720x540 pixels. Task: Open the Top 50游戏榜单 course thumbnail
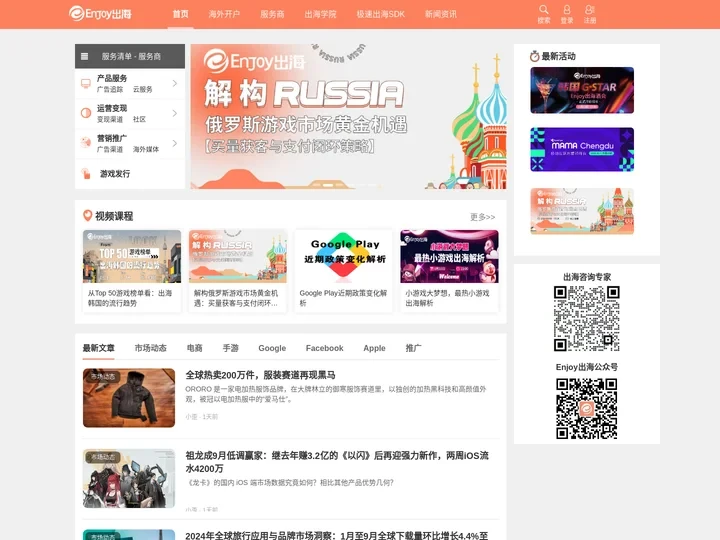pyautogui.click(x=132, y=256)
